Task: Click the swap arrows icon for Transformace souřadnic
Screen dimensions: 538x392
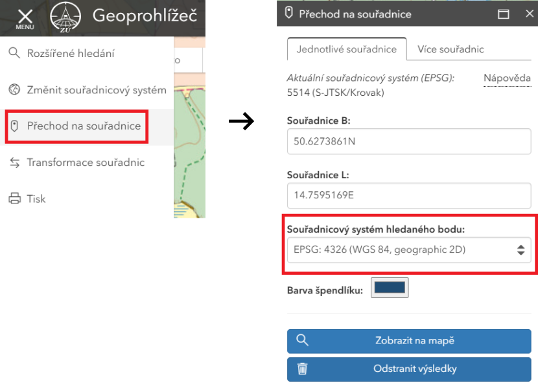Action: tap(14, 162)
